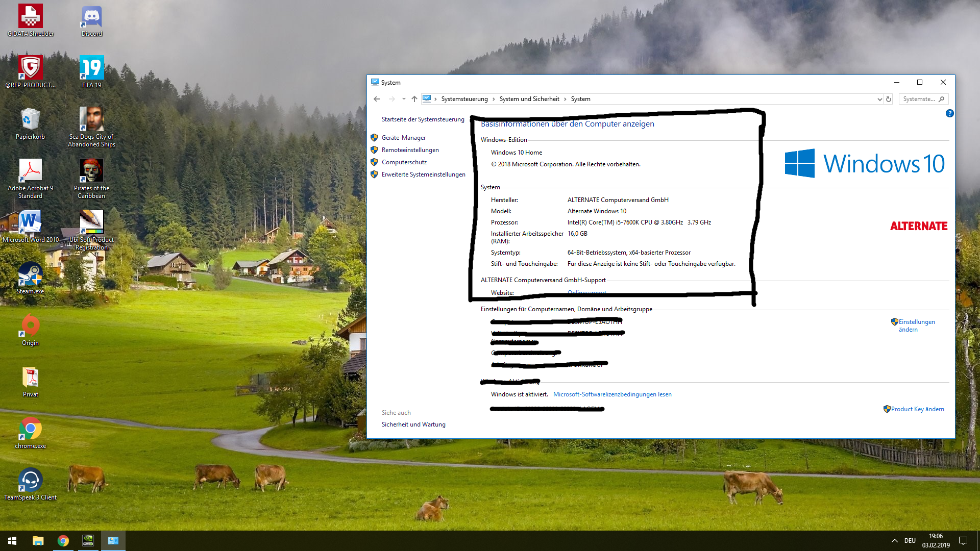The image size is (980, 551).
Task: Refresh the System address bar
Action: click(x=889, y=99)
